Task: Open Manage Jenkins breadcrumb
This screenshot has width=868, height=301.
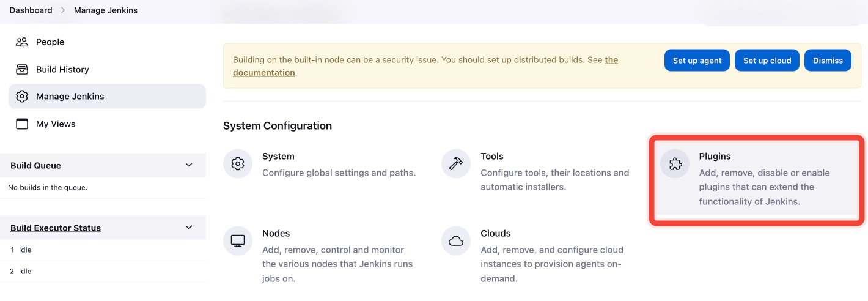Action: [x=106, y=10]
